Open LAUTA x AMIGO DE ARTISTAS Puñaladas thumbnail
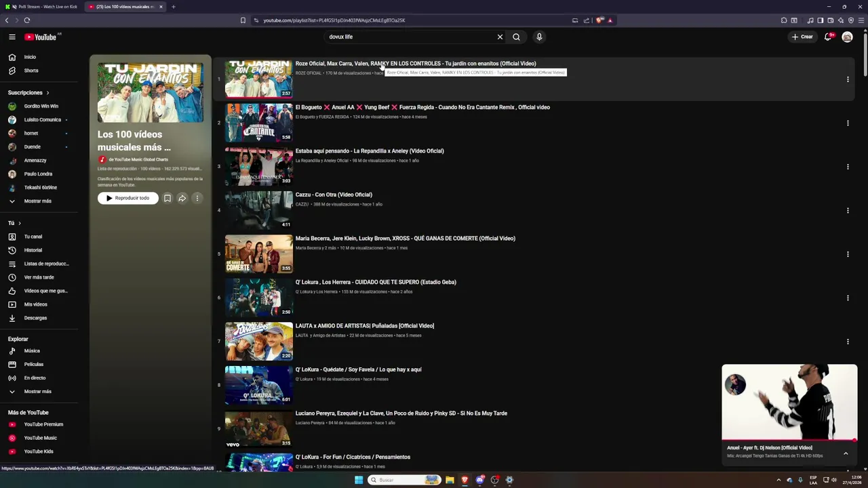This screenshot has width=868, height=488. 258,341
